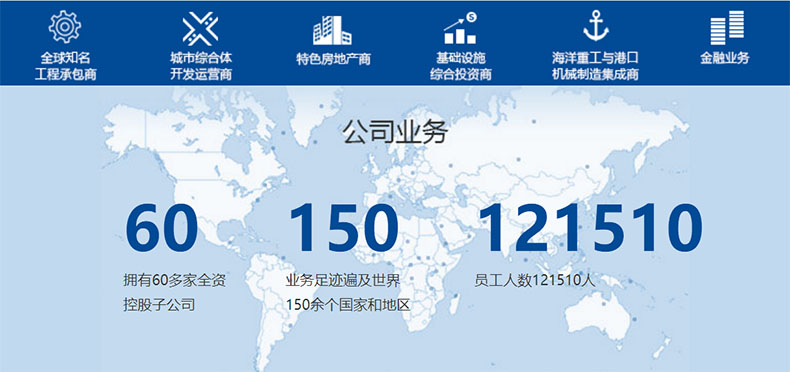Viewport: 790px width, 372px height.
Task: Click text 员工人数121510人
Action: (x=535, y=280)
